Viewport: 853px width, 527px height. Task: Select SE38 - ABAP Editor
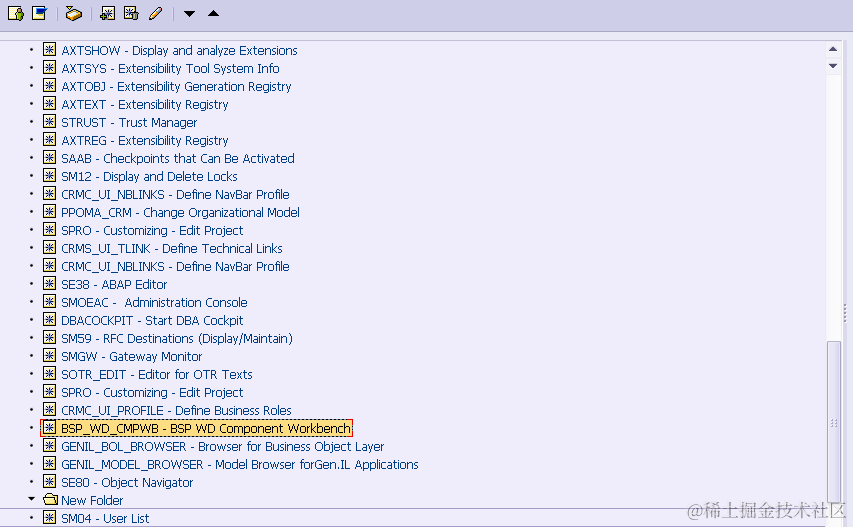114,284
